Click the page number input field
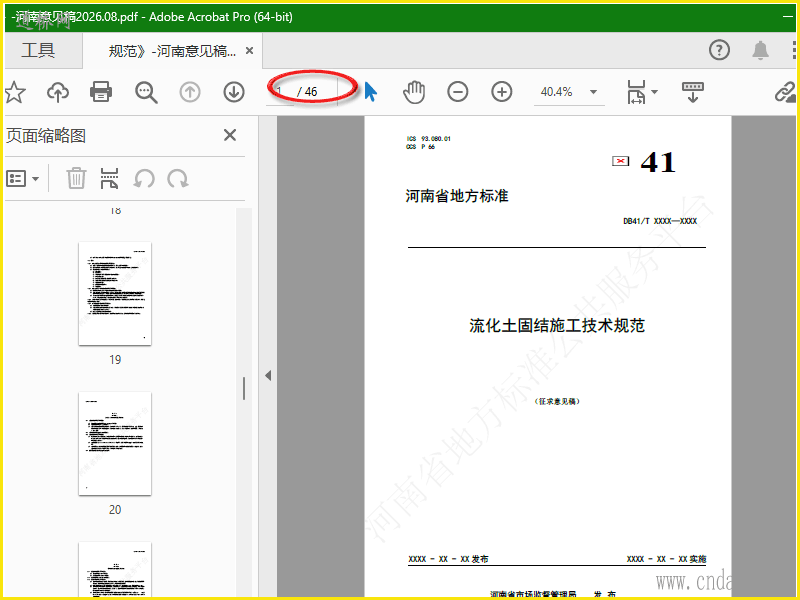Viewport: 800px width, 600px height. pyautogui.click(x=280, y=92)
